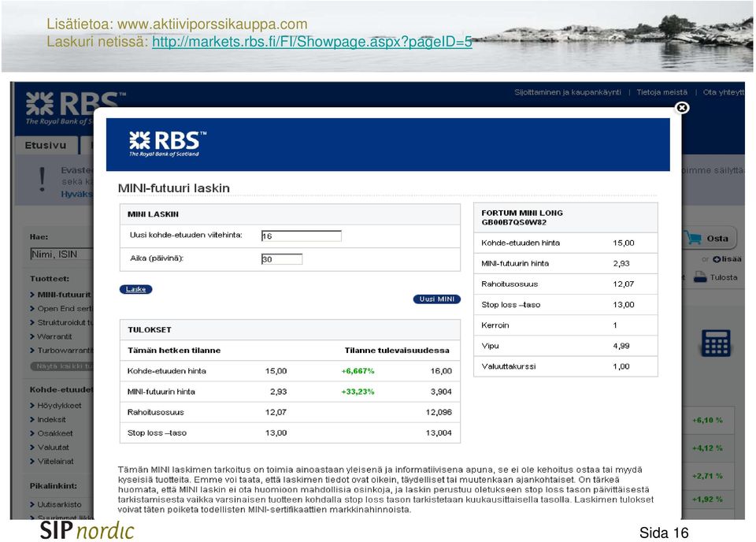Click the printer icon next to Tulosta
This screenshot has width=756, height=542.
point(699,277)
